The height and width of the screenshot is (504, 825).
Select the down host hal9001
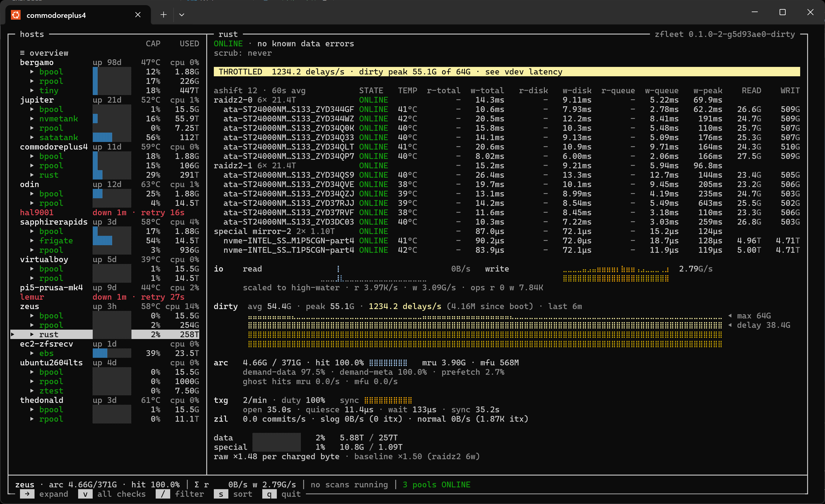pyautogui.click(x=37, y=212)
